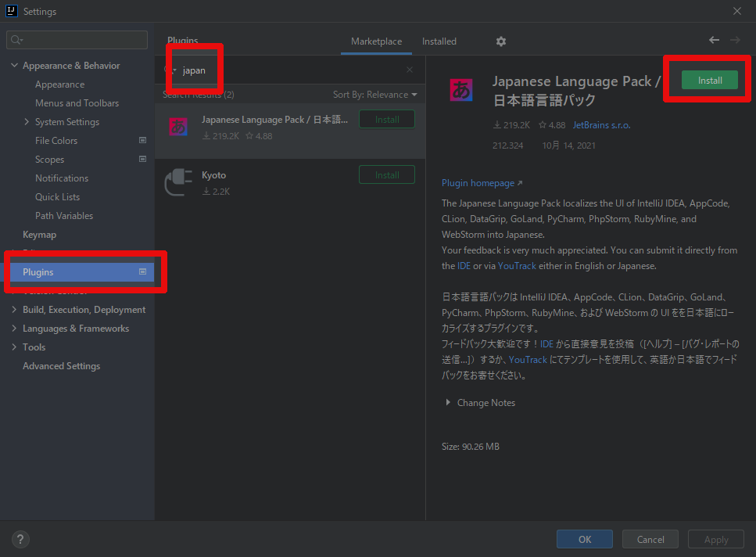Click the plugin search field containing japan
756x557 pixels.
[289, 70]
